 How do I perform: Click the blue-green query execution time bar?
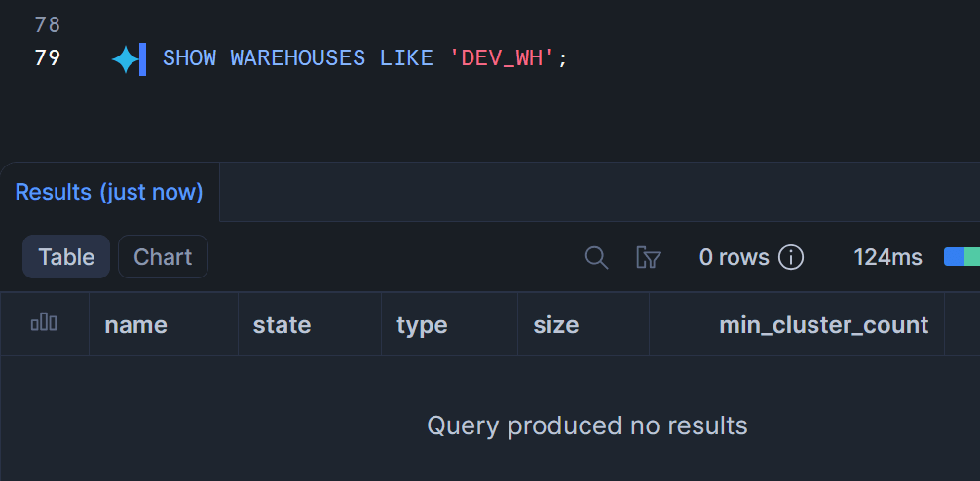(x=961, y=257)
